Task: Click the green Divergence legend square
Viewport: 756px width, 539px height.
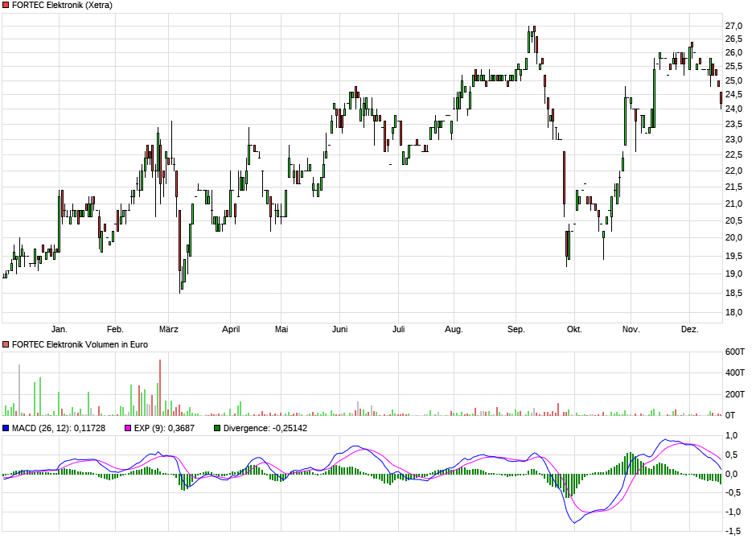Action: (216, 426)
